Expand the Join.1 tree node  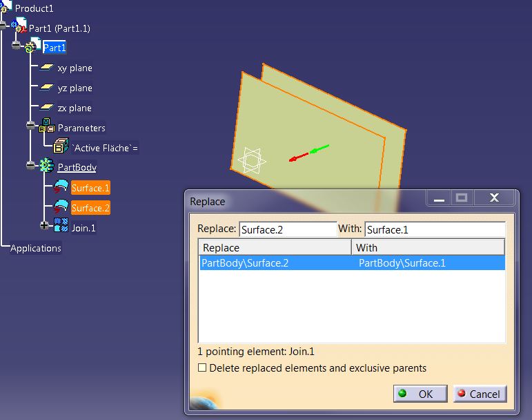click(44, 225)
